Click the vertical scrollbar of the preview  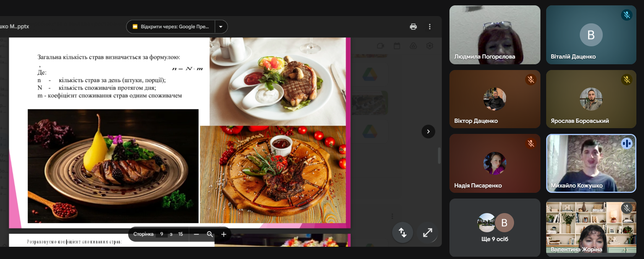tap(439, 155)
